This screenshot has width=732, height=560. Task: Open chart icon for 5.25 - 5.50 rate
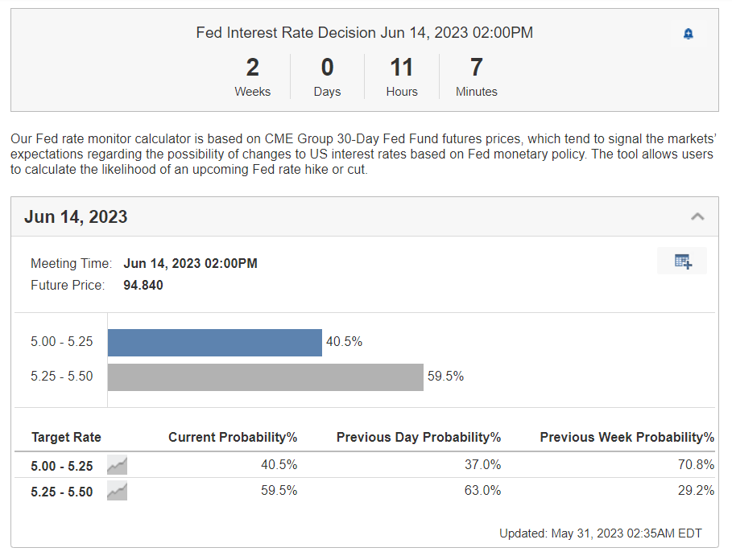[x=118, y=491]
